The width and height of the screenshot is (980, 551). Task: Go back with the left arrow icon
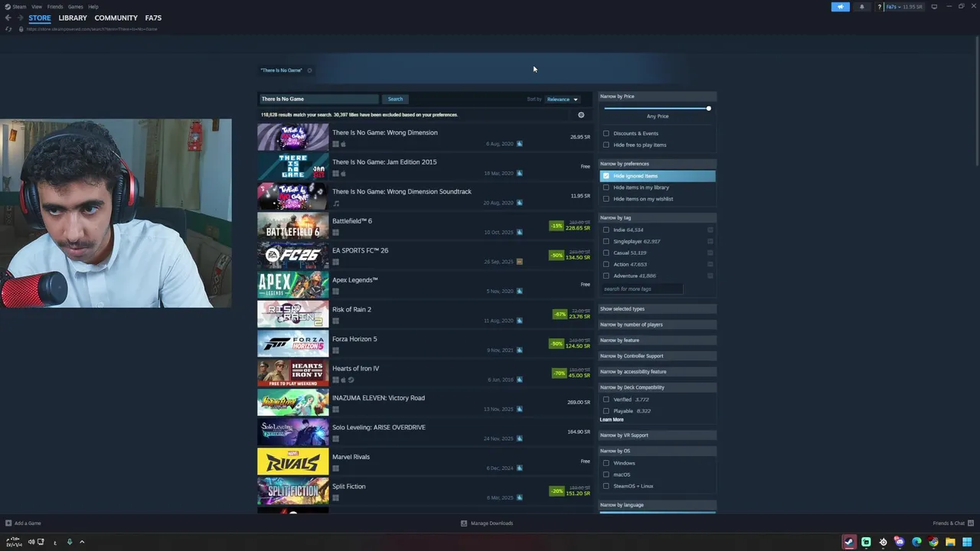(x=8, y=18)
